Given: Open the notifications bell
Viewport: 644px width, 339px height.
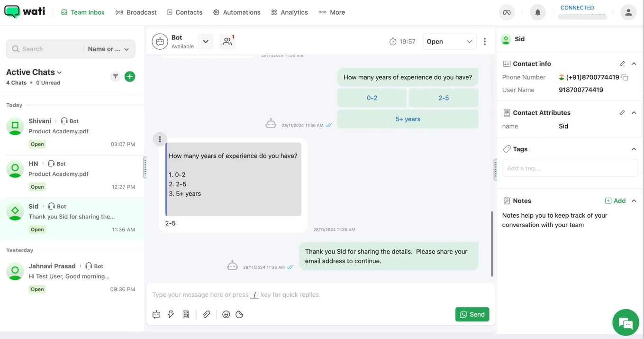Looking at the screenshot, I should click(538, 12).
